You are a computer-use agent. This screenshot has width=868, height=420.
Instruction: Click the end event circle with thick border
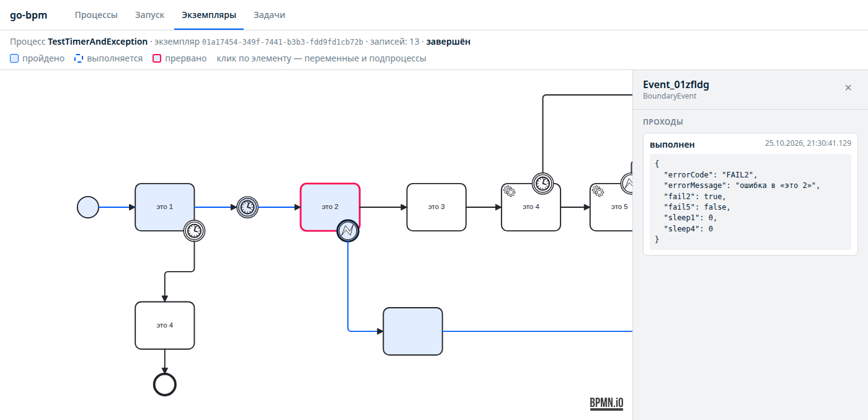click(x=165, y=384)
